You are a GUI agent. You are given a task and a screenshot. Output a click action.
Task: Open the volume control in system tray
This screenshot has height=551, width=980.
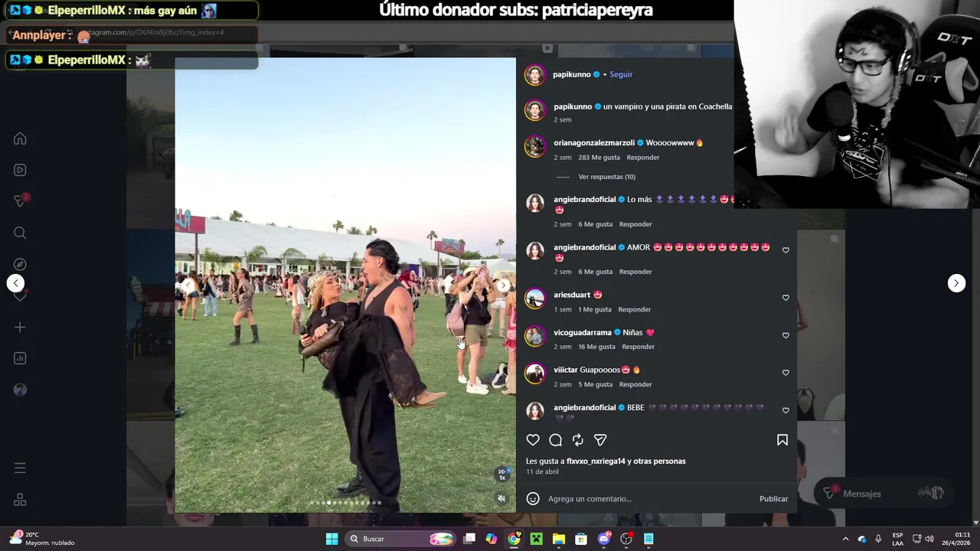929,539
